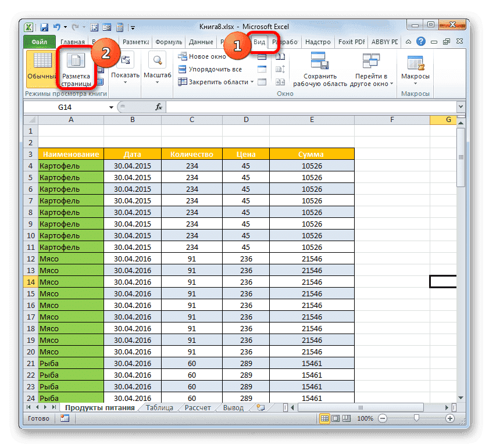Open Масштаб zoom dialog via magnifier icon
This screenshot has height=448, width=489.
[156, 60]
